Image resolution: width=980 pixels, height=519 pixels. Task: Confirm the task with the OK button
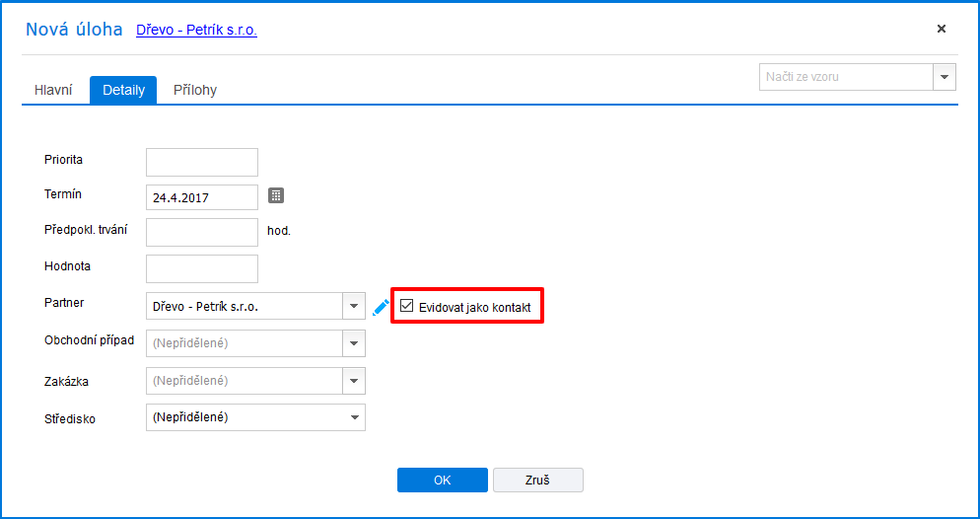[x=443, y=481]
